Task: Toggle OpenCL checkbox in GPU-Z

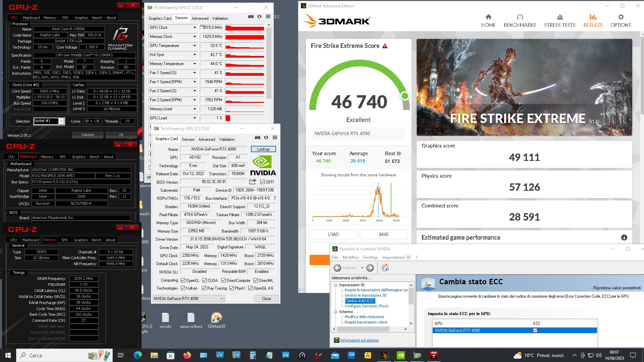Action: click(183, 281)
